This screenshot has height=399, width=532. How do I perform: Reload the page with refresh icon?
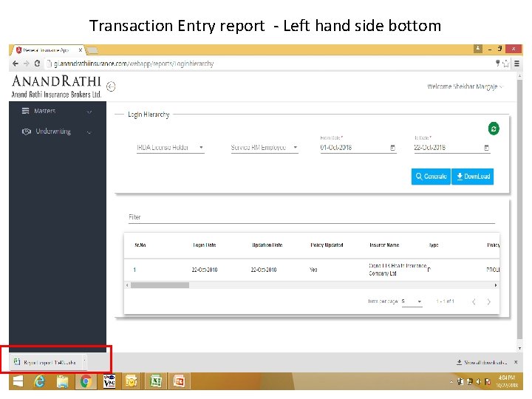click(x=37, y=64)
